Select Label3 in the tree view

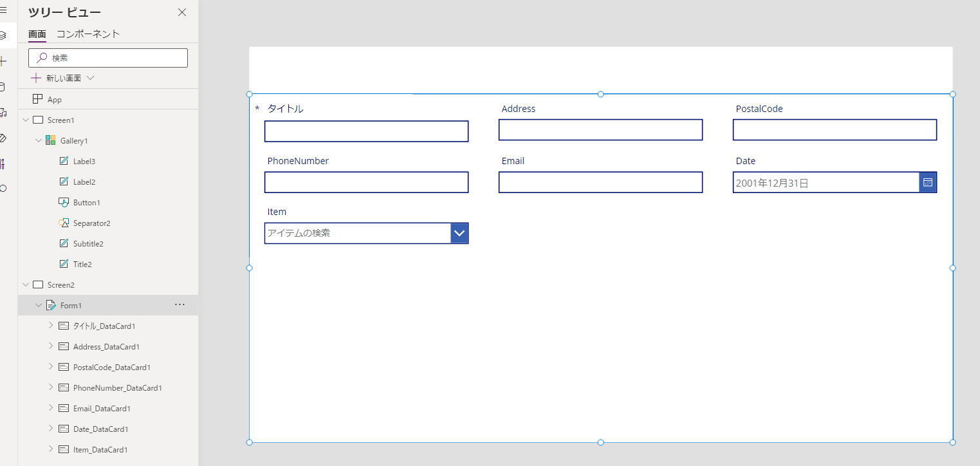84,162
